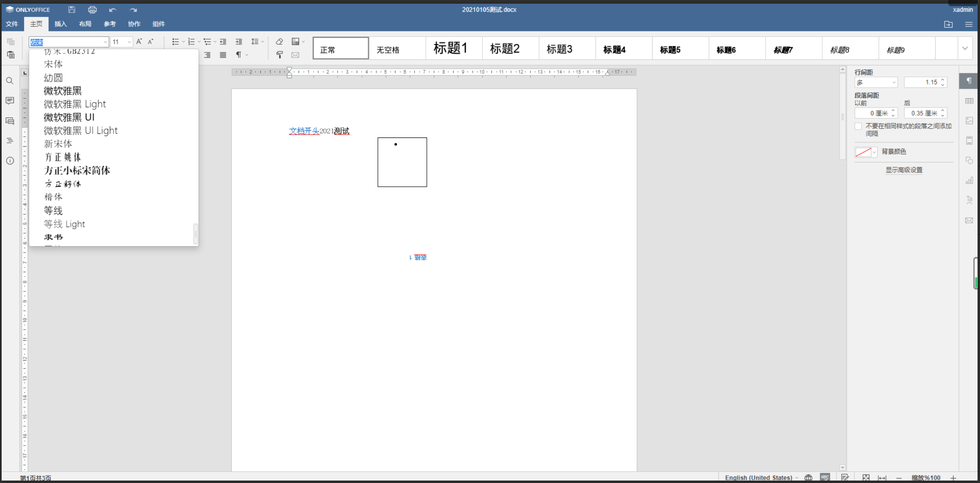This screenshot has width=980, height=483.
Task: Check the don't add interval between paragraphs box
Action: click(x=858, y=126)
